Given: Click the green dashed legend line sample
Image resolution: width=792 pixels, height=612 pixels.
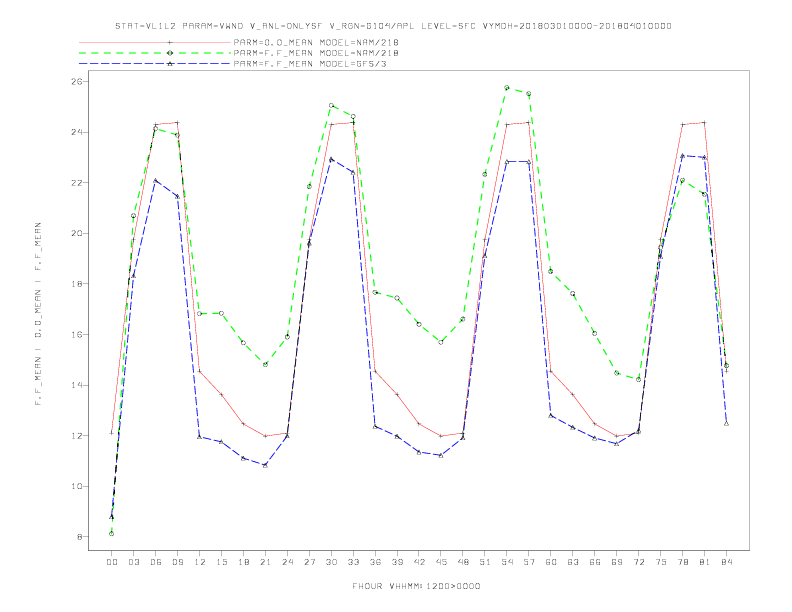Looking at the screenshot, I should [x=155, y=53].
